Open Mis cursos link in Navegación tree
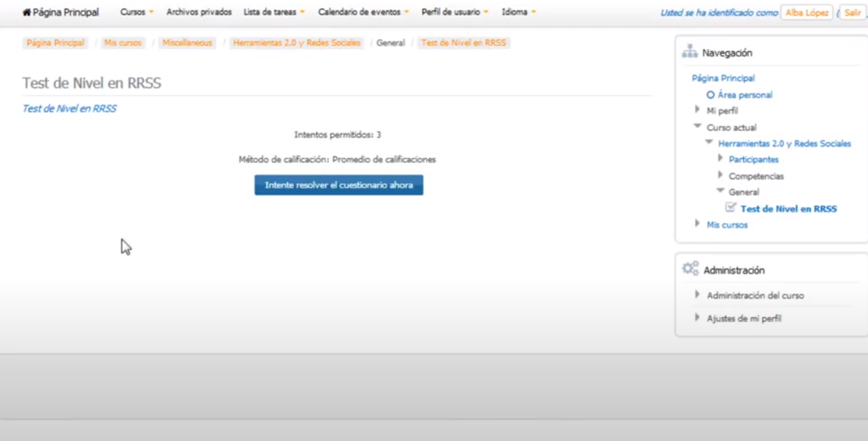 pyautogui.click(x=727, y=225)
